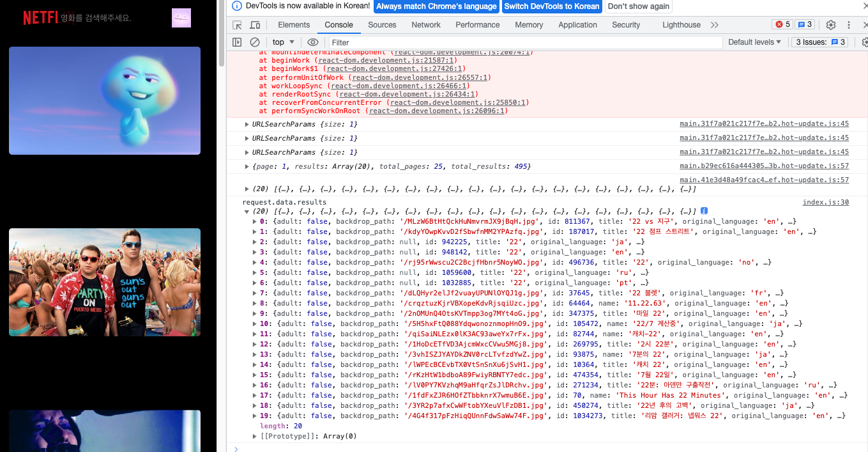The image size is (868, 452).
Task: Open the profile avatar icon
Action: (x=181, y=18)
